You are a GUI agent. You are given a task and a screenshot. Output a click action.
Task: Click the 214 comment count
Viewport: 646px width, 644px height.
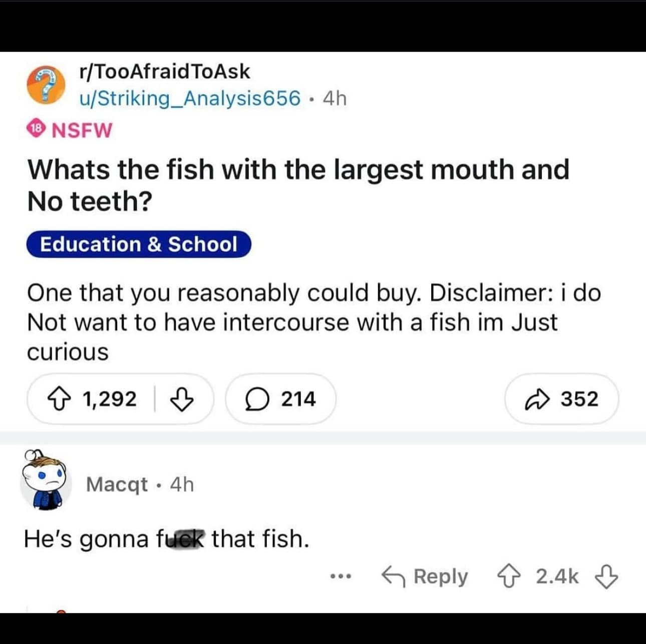[x=297, y=399]
